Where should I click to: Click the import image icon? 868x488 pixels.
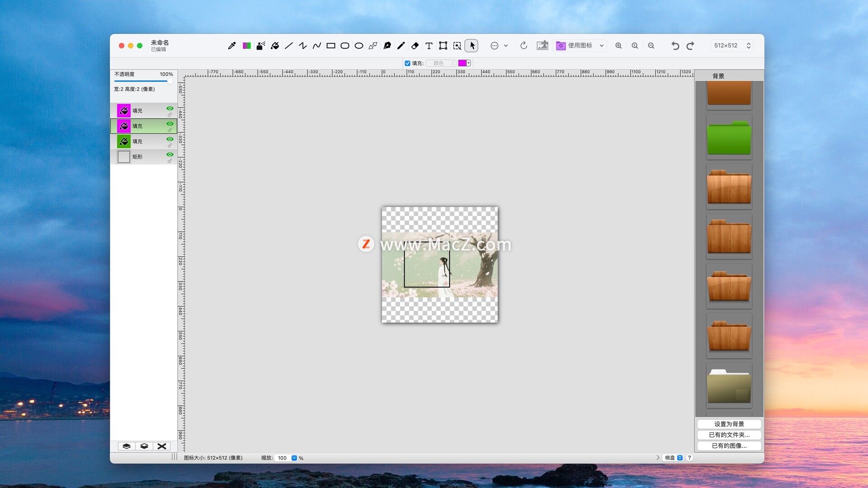(x=542, y=46)
